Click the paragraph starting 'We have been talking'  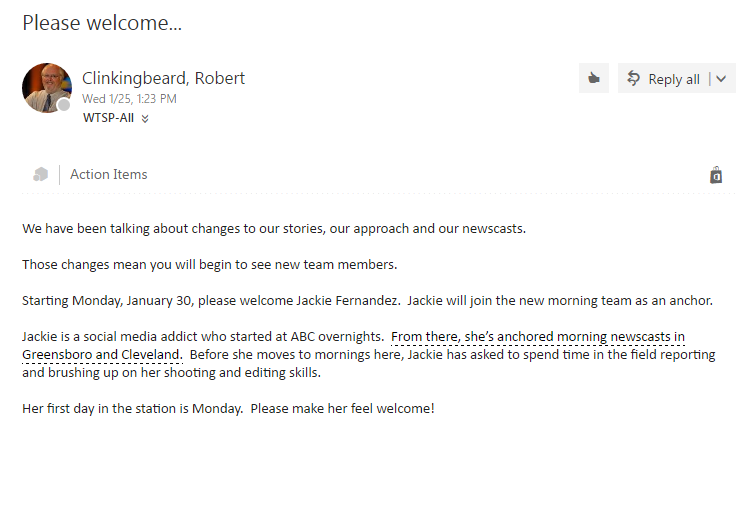coord(274,229)
